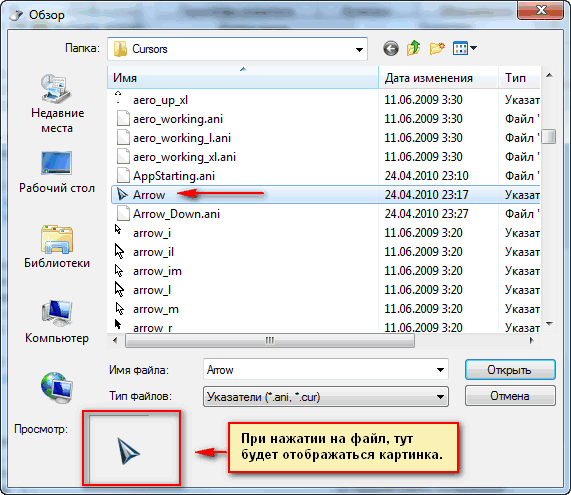Select the file name arrow_l
Screen dimensions: 571x495
152,290
